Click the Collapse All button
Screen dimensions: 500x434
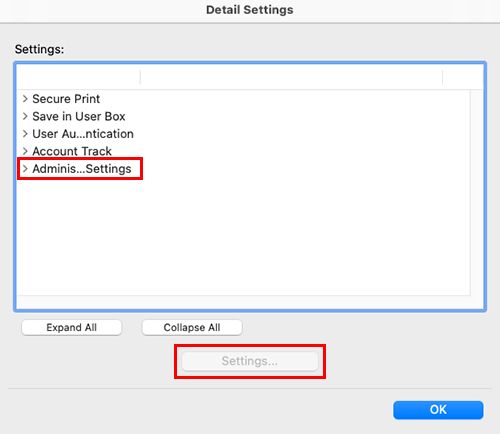point(192,327)
